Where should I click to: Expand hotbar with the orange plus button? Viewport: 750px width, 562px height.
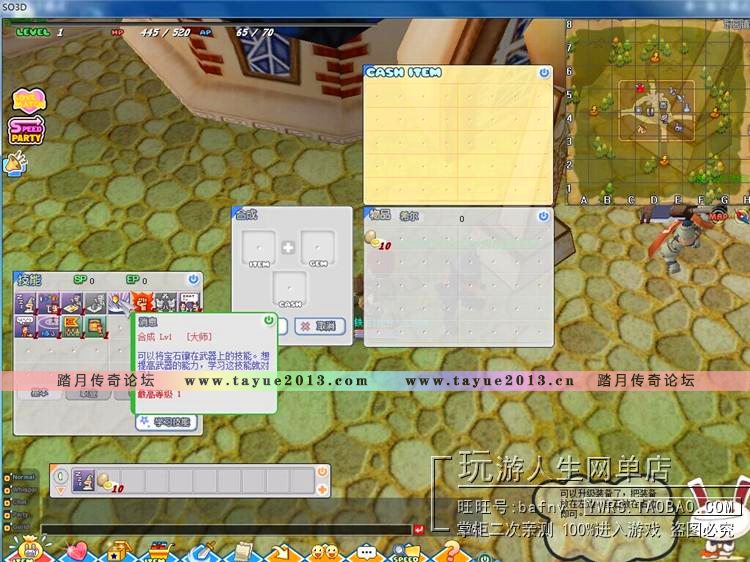pos(322,489)
